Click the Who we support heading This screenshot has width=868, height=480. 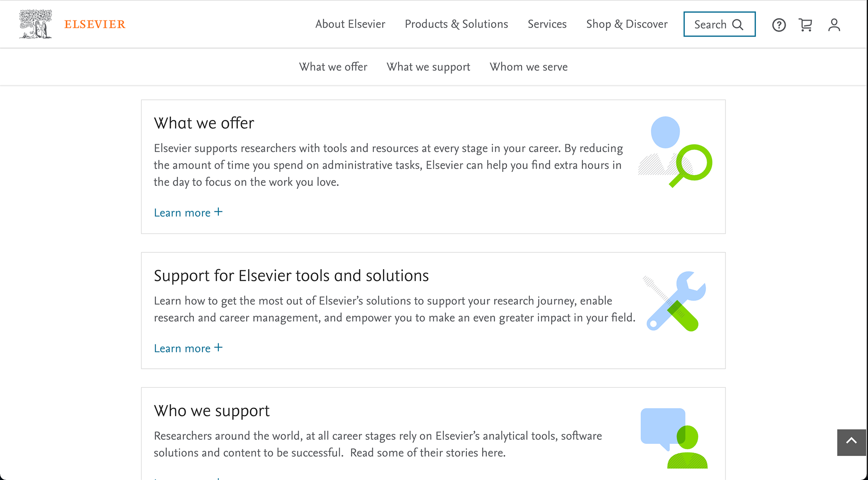tap(212, 411)
